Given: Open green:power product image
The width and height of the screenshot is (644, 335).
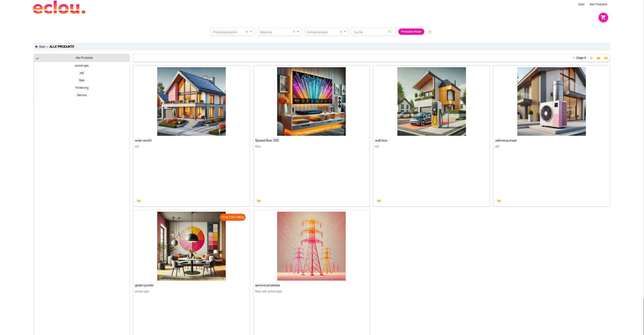Looking at the screenshot, I should (x=191, y=246).
